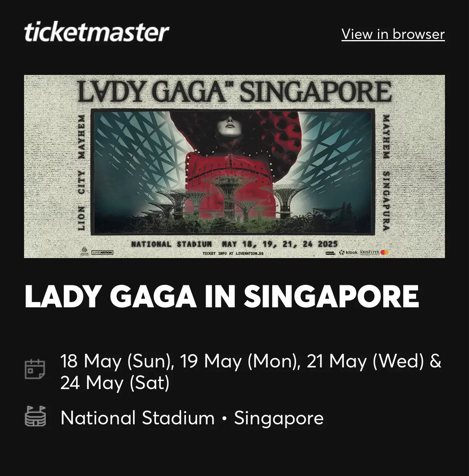Viewport: 469px width, 476px height.
Task: Select the 24 May (Sat) date text
Action: pos(115,383)
